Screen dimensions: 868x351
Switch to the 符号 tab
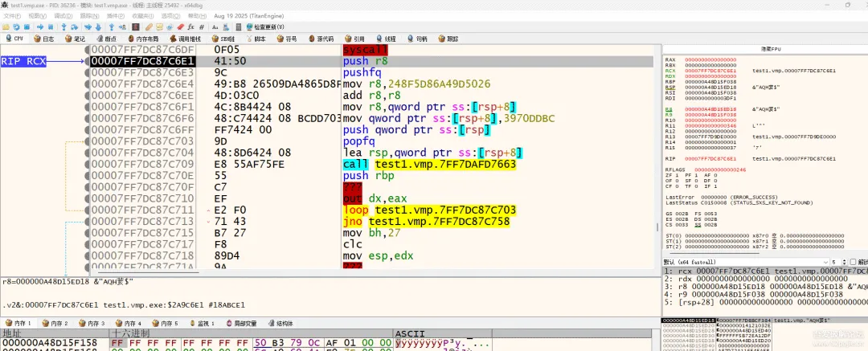[x=287, y=39]
